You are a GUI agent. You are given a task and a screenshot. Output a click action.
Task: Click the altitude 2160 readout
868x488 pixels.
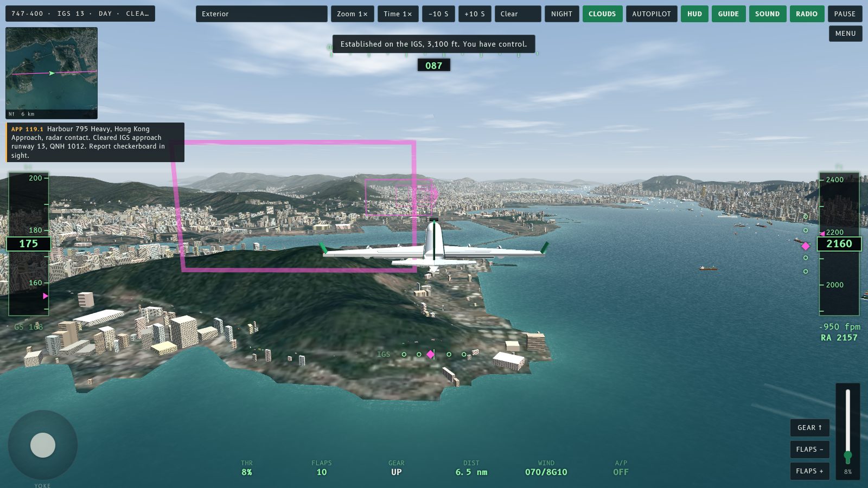[839, 244]
